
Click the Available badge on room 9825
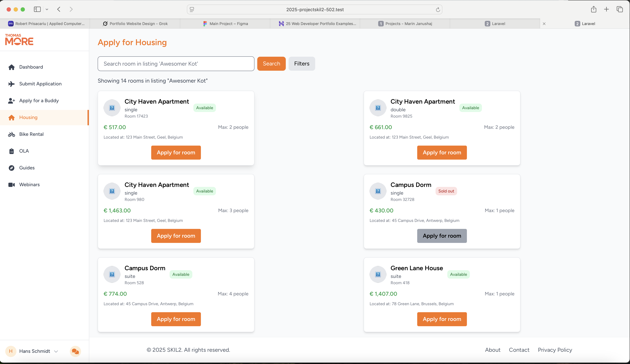coord(471,108)
